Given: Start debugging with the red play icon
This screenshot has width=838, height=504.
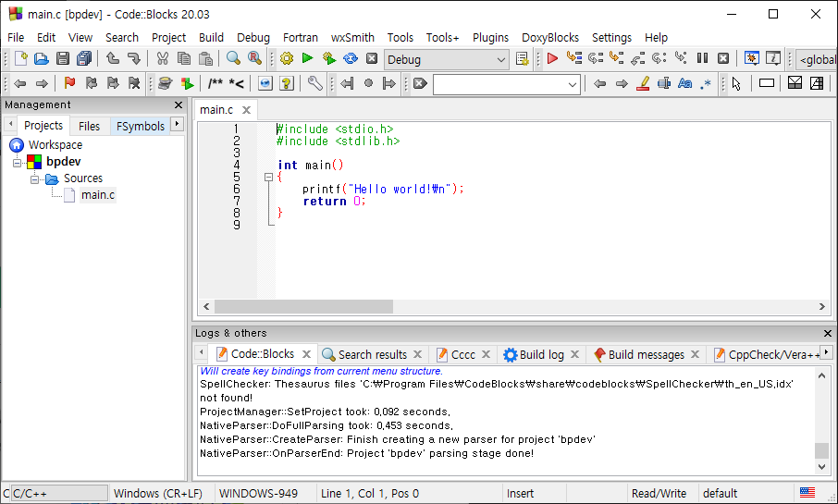Looking at the screenshot, I should 552,58.
